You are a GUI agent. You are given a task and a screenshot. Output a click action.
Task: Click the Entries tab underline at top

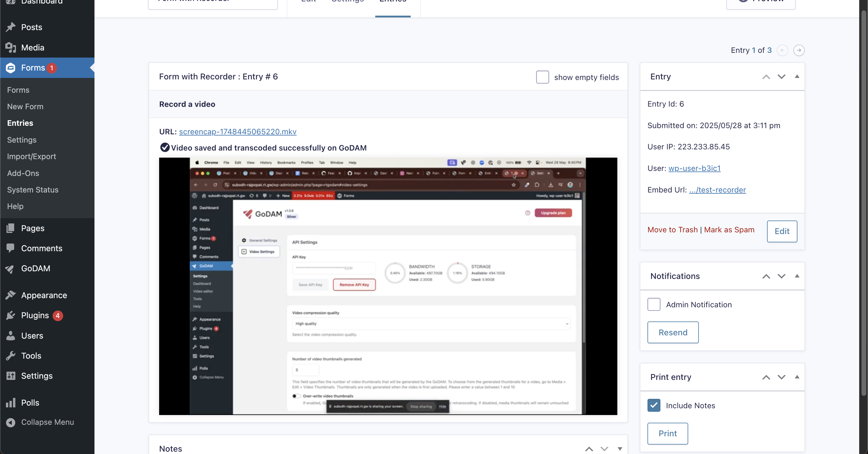(393, 16)
